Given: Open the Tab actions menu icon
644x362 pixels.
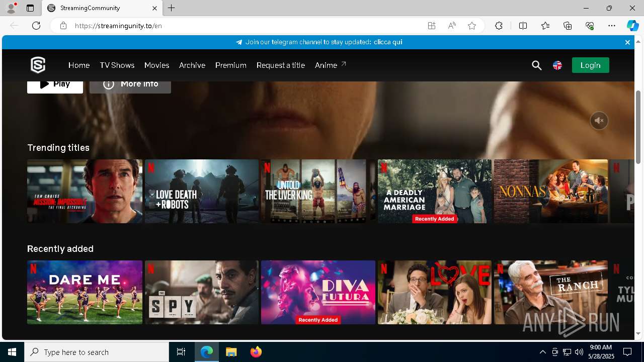Looking at the screenshot, I should tap(30, 8).
